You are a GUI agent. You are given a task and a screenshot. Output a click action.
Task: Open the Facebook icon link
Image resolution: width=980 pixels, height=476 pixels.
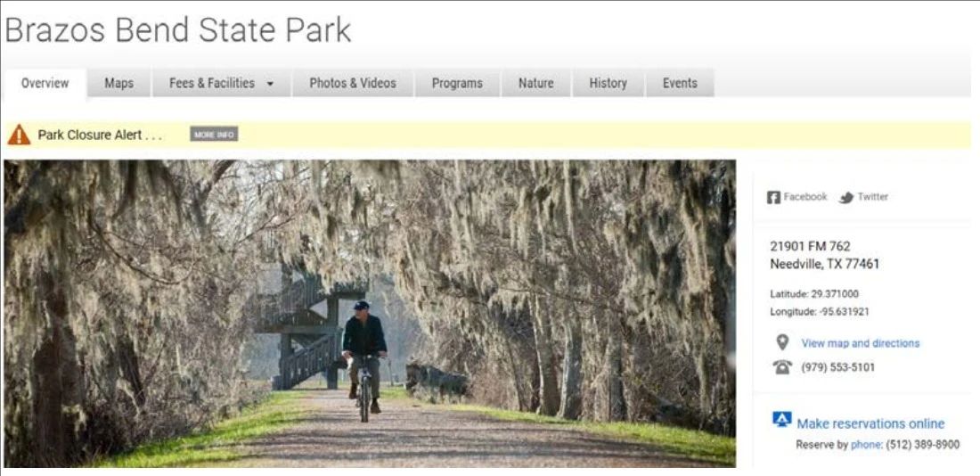click(x=773, y=197)
